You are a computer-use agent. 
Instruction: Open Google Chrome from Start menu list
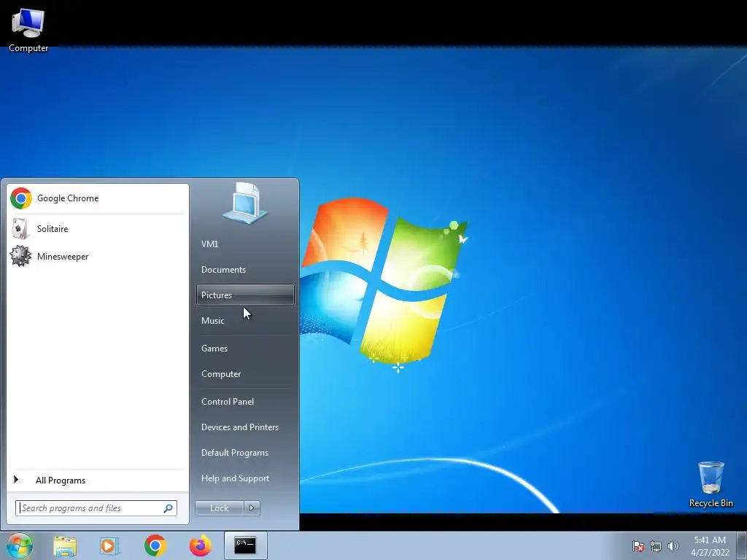coord(97,198)
